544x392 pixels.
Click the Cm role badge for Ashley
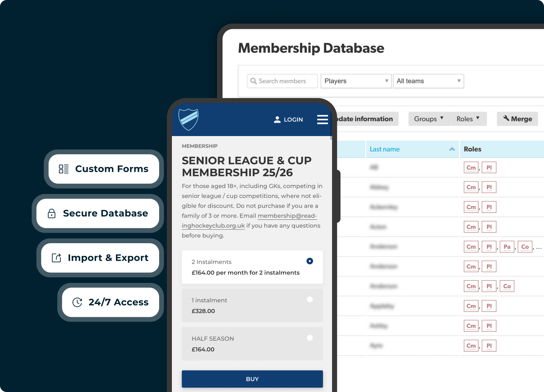click(471, 326)
